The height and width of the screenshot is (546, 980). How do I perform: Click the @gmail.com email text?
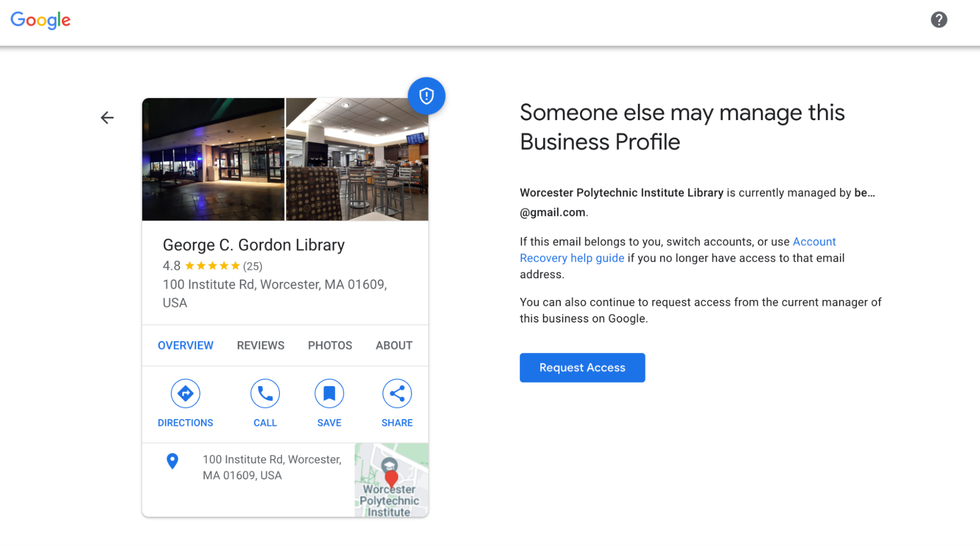[x=553, y=212]
